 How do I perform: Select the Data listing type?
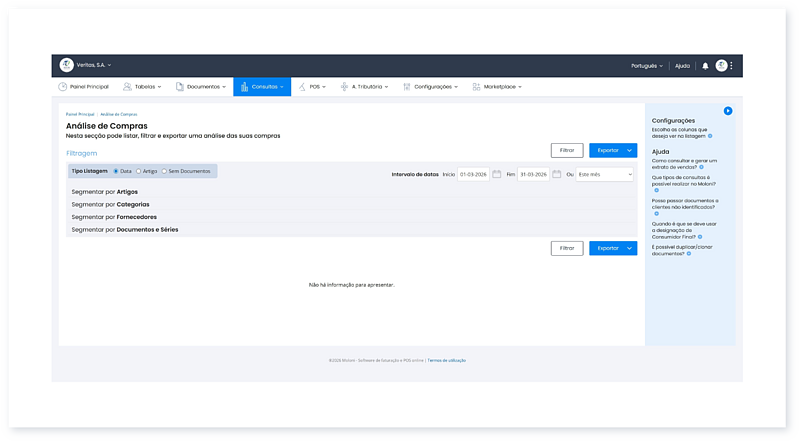click(x=116, y=171)
